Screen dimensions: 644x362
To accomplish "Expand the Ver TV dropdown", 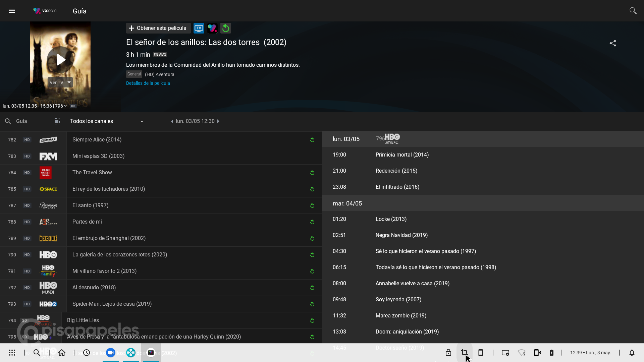I will coord(69,82).
